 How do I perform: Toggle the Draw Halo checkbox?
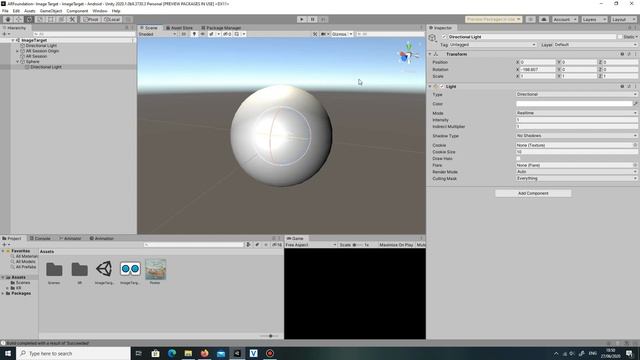click(518, 158)
